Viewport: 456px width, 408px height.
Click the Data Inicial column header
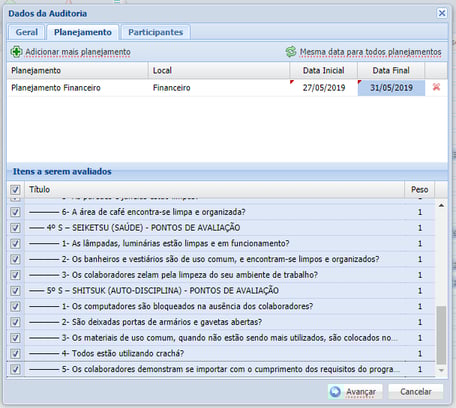pos(324,71)
